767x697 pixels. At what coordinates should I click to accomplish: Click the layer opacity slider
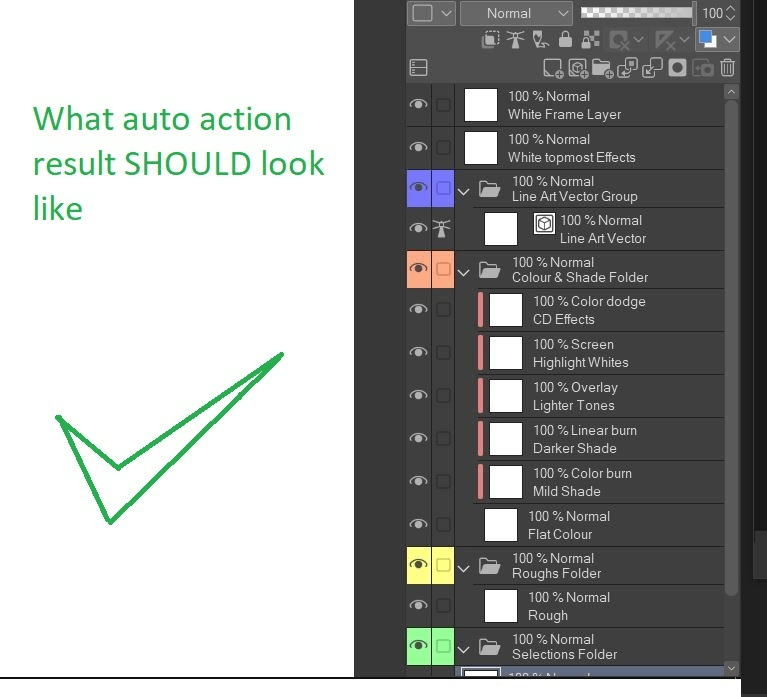pyautogui.click(x=637, y=13)
